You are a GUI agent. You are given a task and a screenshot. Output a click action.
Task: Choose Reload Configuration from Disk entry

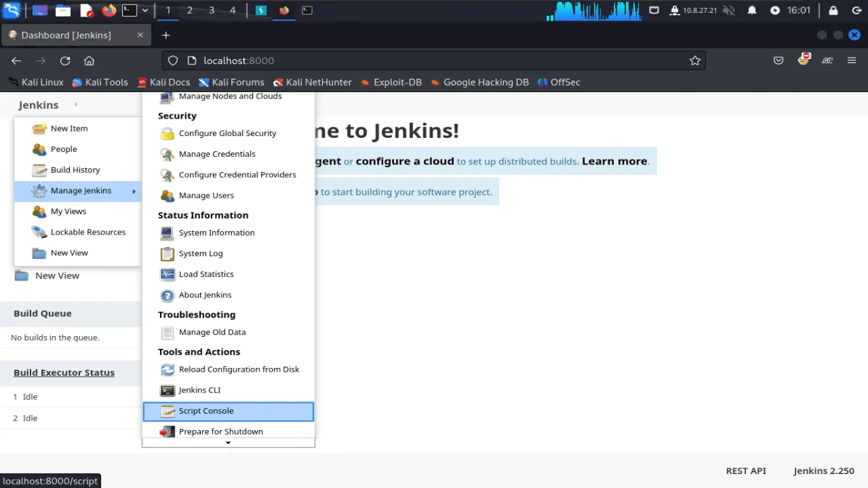pyautogui.click(x=228, y=370)
